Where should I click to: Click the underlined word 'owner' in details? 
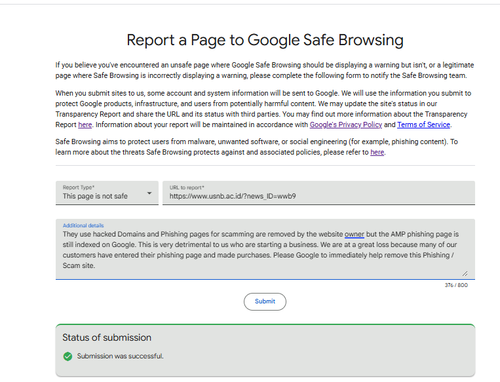pos(354,234)
